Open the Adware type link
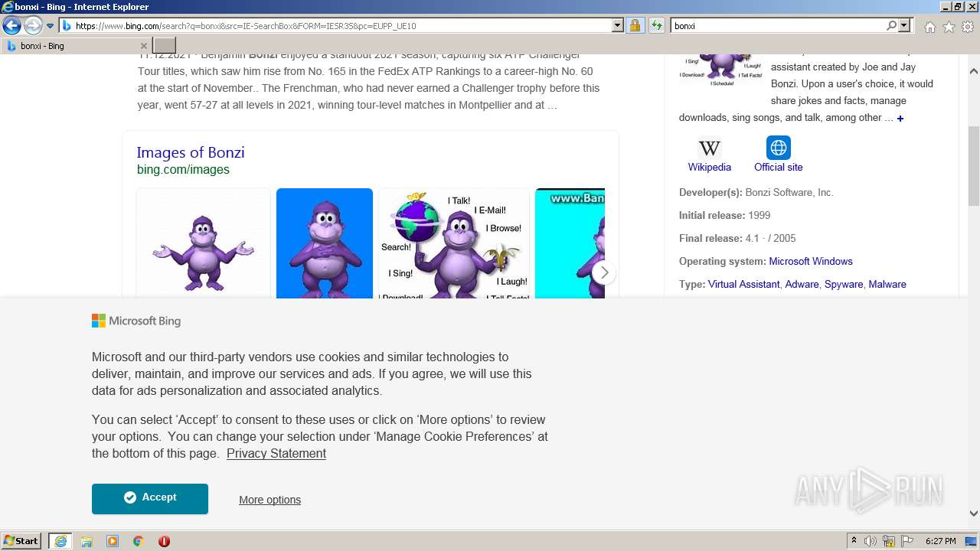Image resolution: width=980 pixels, height=551 pixels. pos(802,284)
